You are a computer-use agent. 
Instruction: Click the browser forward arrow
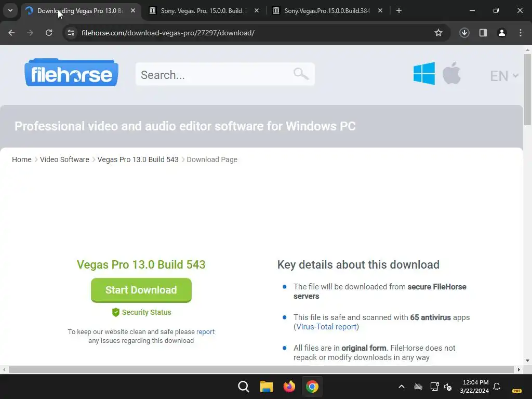30,33
